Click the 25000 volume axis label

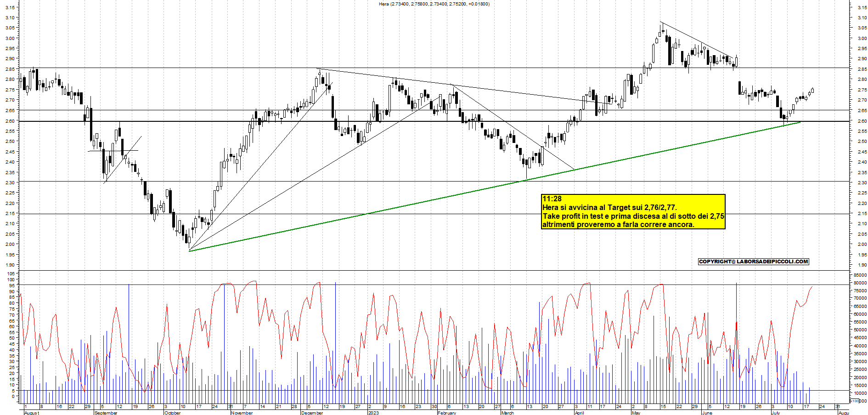tap(860, 370)
